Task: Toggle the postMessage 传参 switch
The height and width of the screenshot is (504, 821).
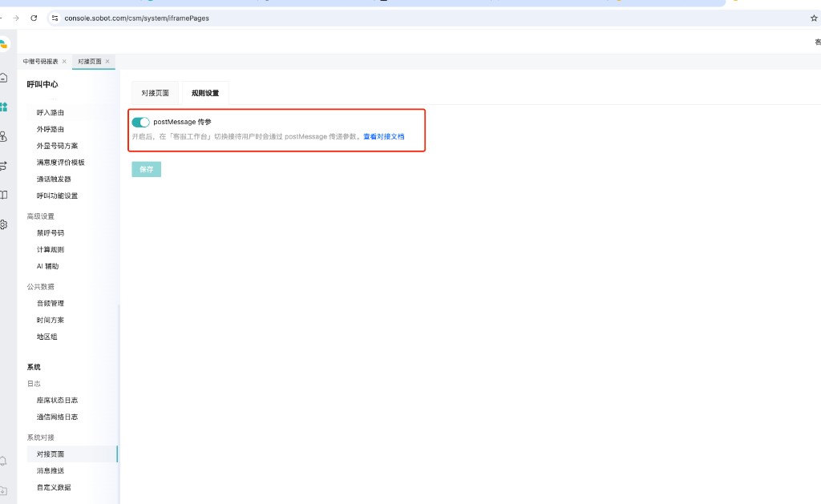Action: 140,122
